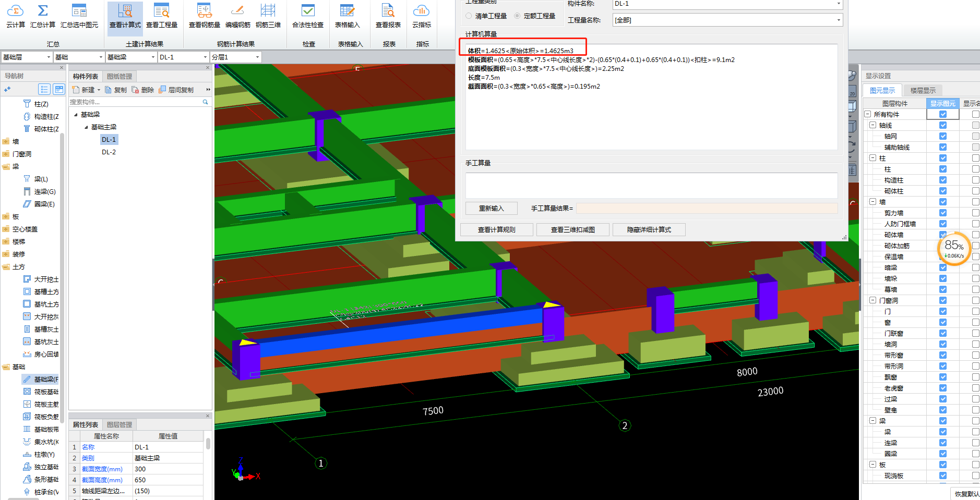980x500 pixels.
Task: Click 查看计算规则 button
Action: tap(497, 229)
